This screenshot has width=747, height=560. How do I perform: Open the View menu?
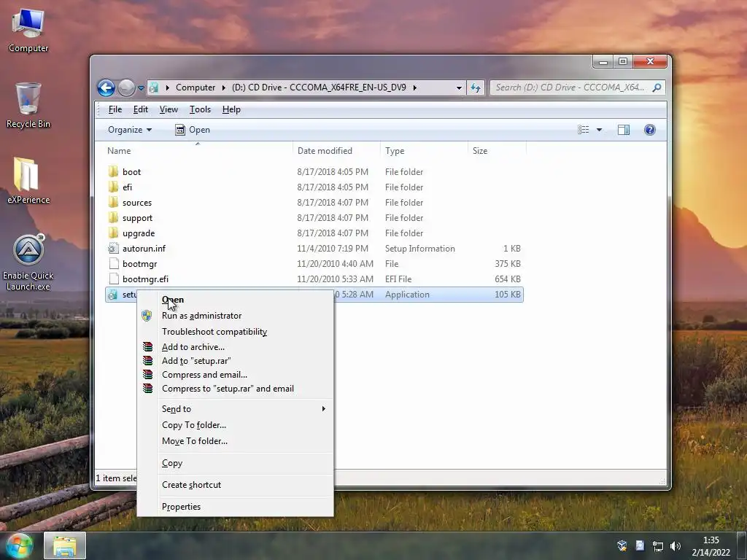pyautogui.click(x=169, y=109)
